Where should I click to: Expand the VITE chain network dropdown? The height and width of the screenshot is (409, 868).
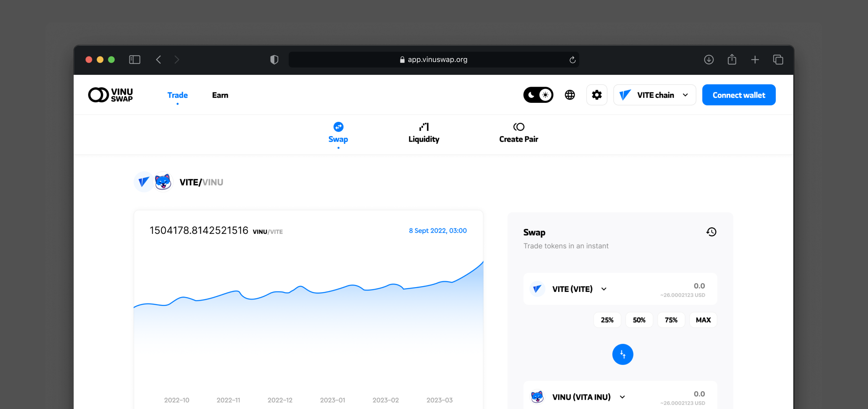655,95
